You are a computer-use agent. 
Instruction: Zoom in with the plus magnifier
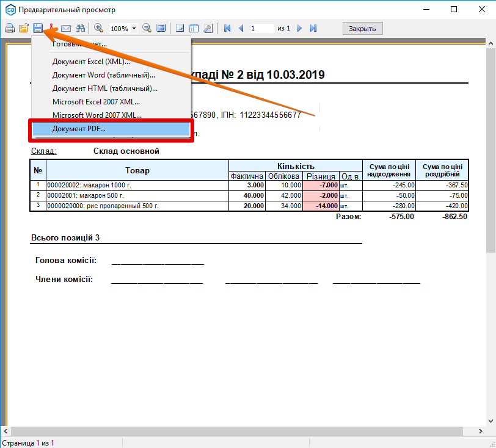coord(99,29)
